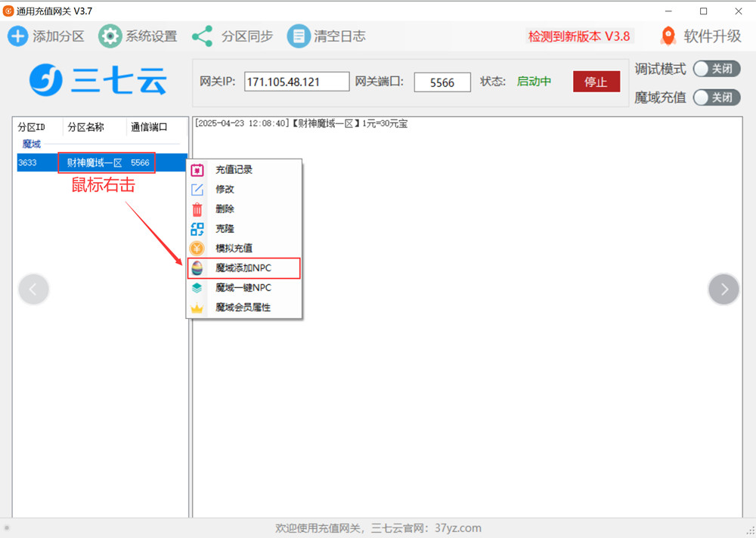Click the 检测到新版本 V3.8 notice
The width and height of the screenshot is (756, 538).
coord(578,36)
